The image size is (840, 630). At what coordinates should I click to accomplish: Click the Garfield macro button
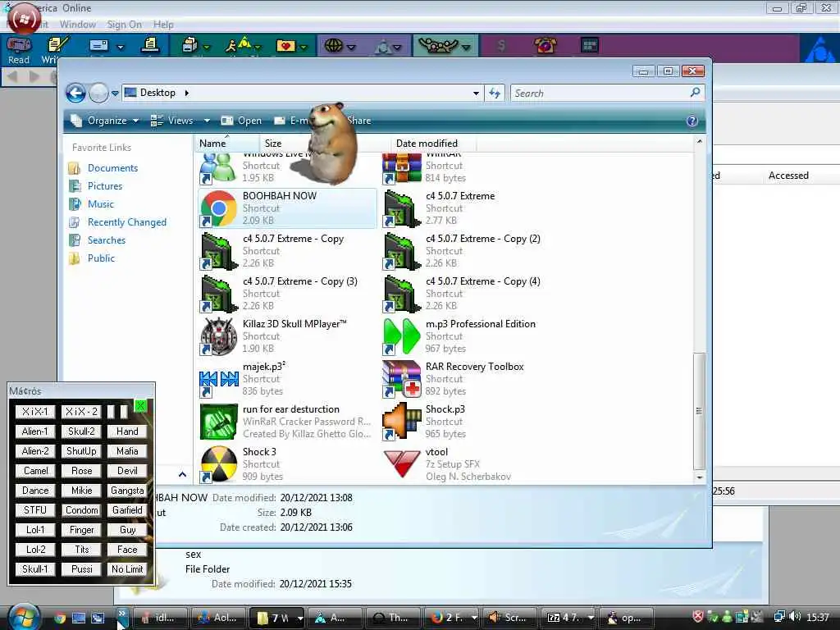127,510
